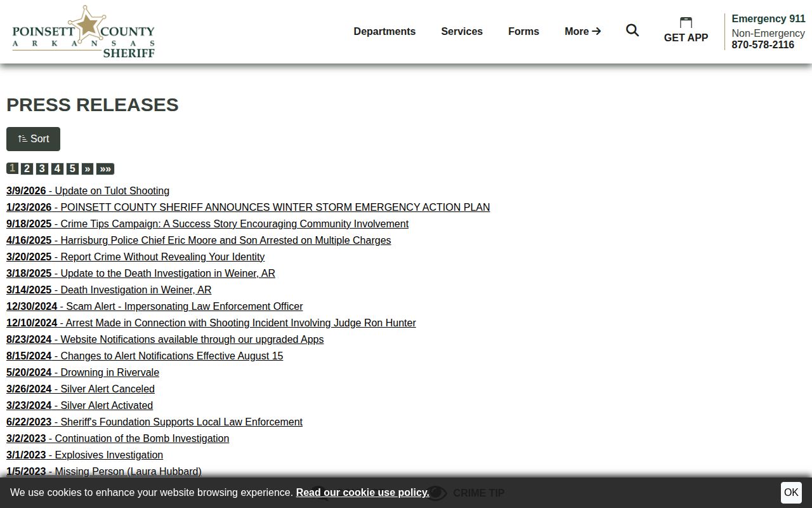This screenshot has height=508, width=812.
Task: Open Silver Alert Activated release
Action: (x=79, y=405)
